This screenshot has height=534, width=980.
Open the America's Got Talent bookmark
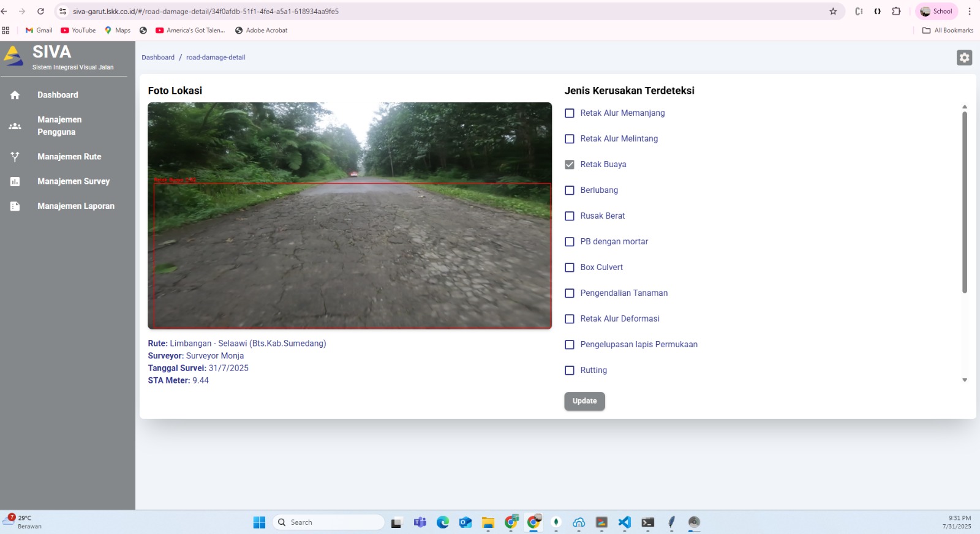(x=190, y=30)
